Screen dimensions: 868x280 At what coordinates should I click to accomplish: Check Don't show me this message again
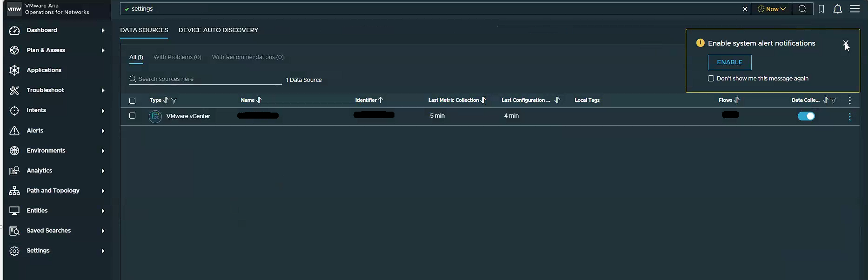pos(711,79)
